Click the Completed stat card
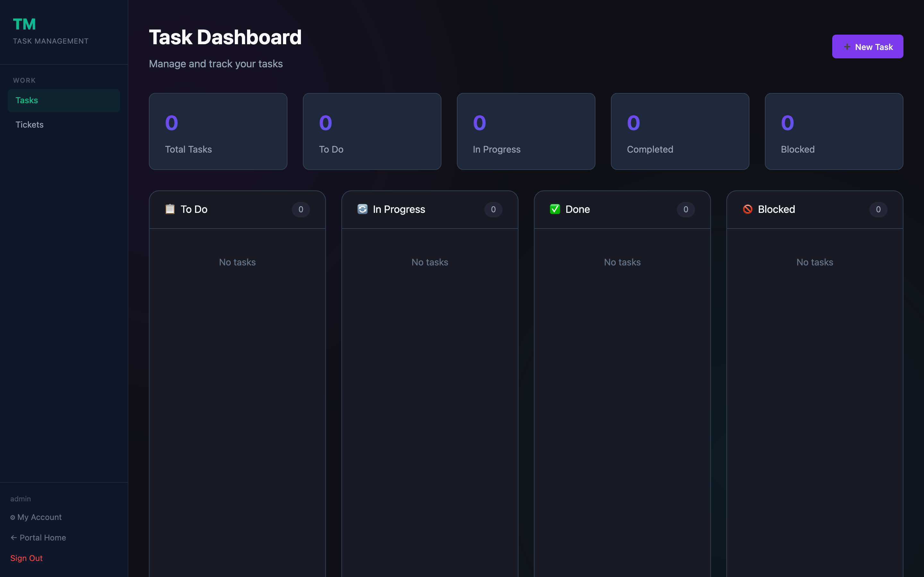Screen dimensions: 924x577 pyautogui.click(x=680, y=131)
